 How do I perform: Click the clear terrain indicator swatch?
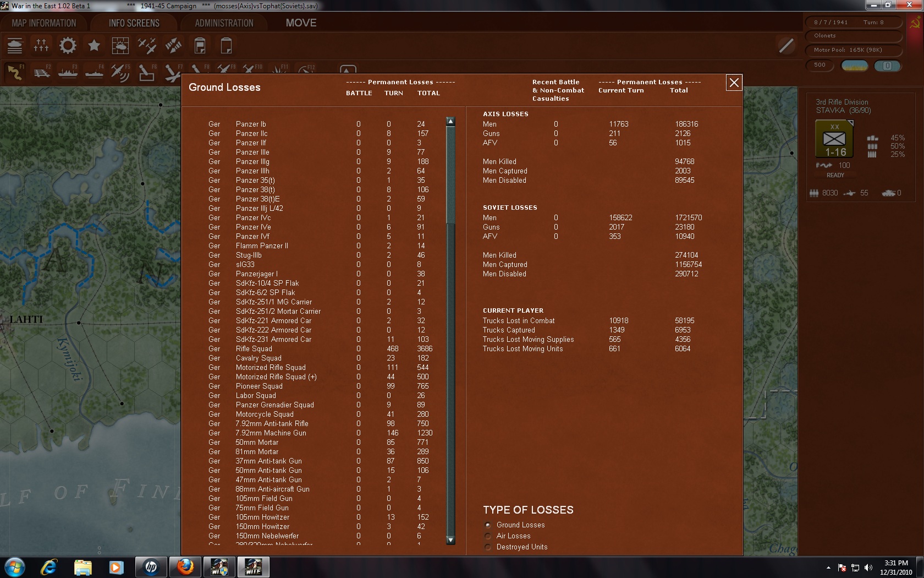855,66
